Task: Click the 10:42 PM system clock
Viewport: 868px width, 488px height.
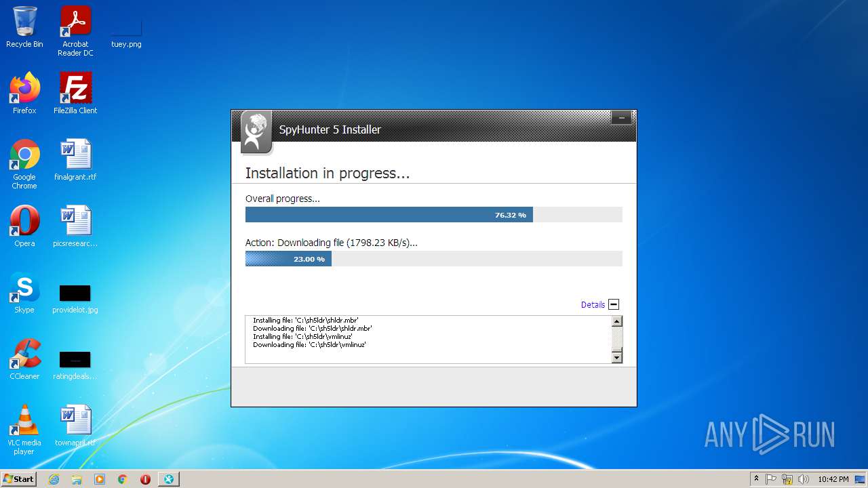Action: [833, 479]
